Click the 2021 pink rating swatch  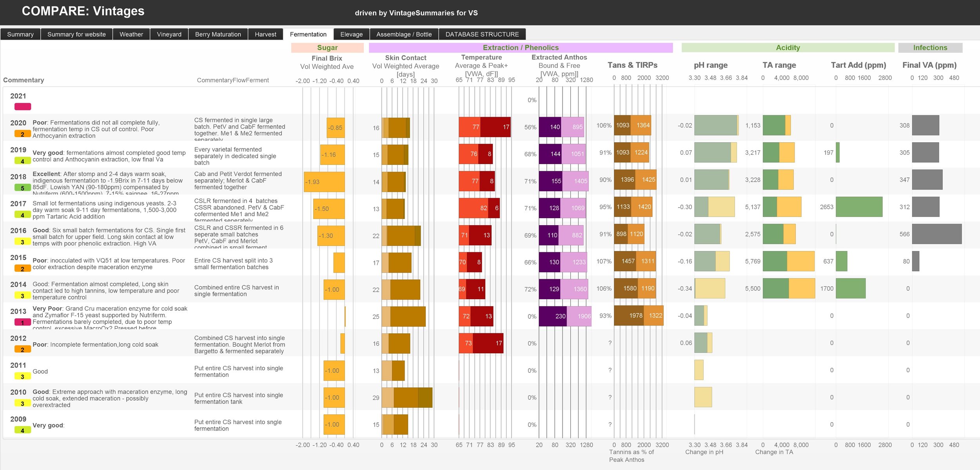(23, 107)
